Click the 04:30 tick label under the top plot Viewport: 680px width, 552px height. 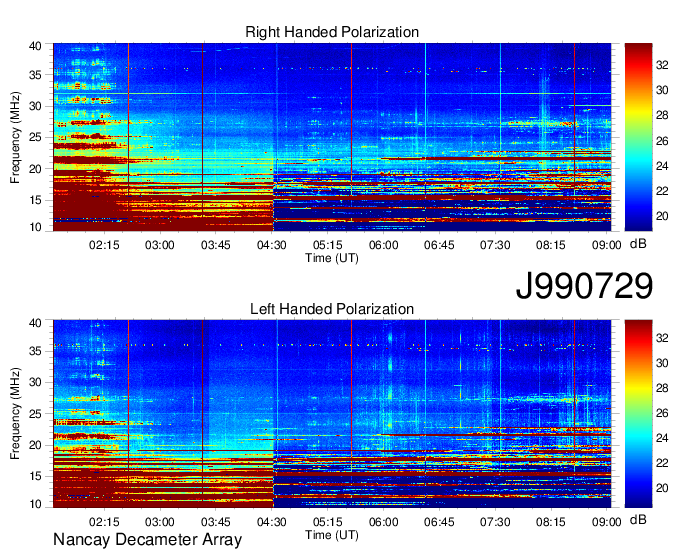click(x=271, y=245)
